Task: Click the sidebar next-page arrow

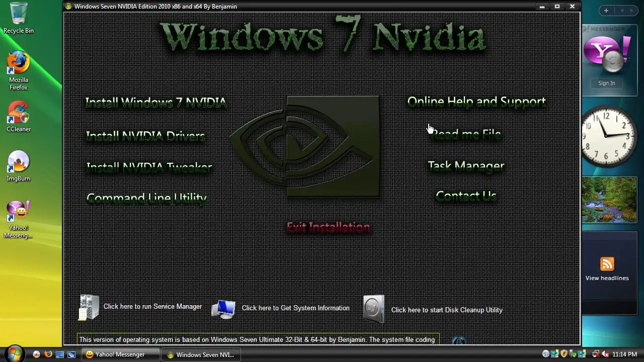Action: click(x=633, y=11)
